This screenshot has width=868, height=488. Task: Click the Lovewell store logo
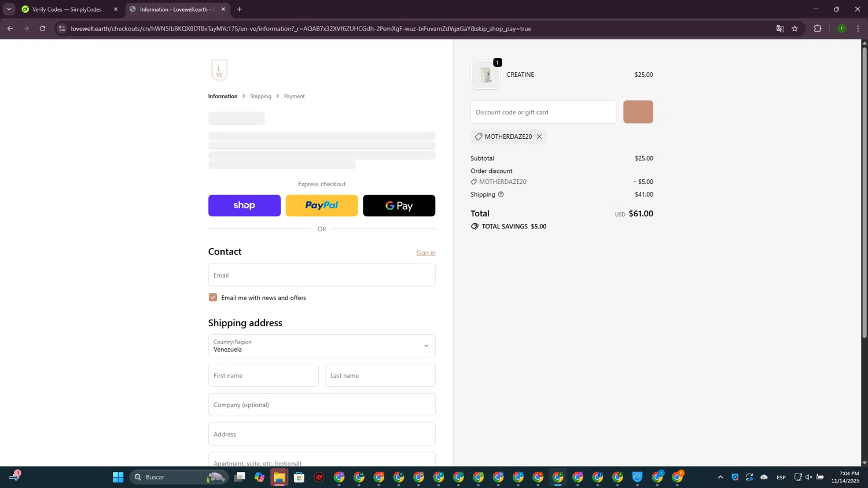(x=219, y=70)
